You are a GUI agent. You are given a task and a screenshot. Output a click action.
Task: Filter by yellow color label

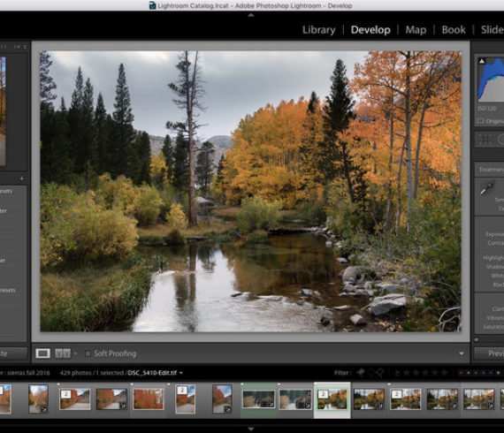469,373
